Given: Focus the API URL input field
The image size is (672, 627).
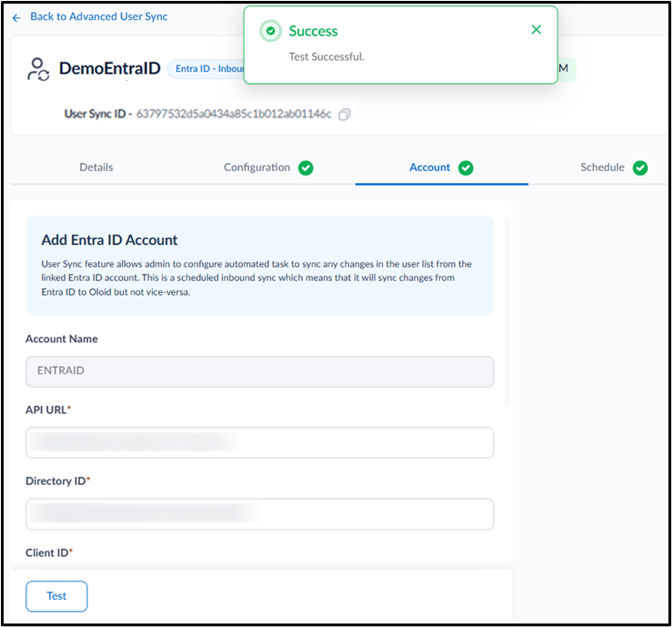Looking at the screenshot, I should pos(260,442).
